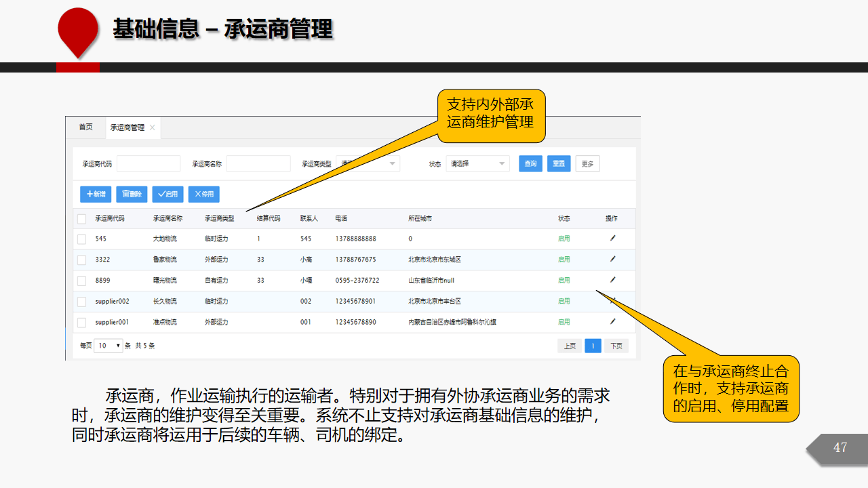Check the supplier002 row checkbox
This screenshot has width=868, height=488.
click(x=81, y=302)
